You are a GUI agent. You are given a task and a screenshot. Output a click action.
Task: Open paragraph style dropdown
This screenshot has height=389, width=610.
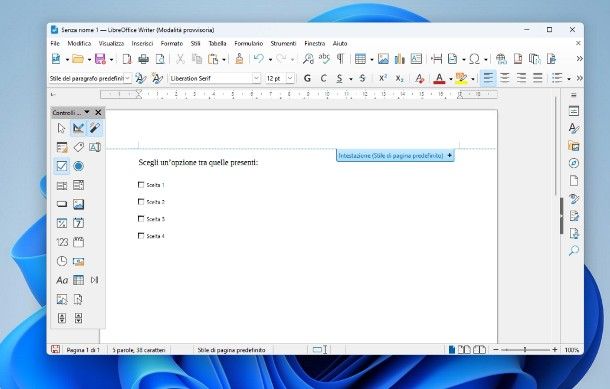(127, 78)
